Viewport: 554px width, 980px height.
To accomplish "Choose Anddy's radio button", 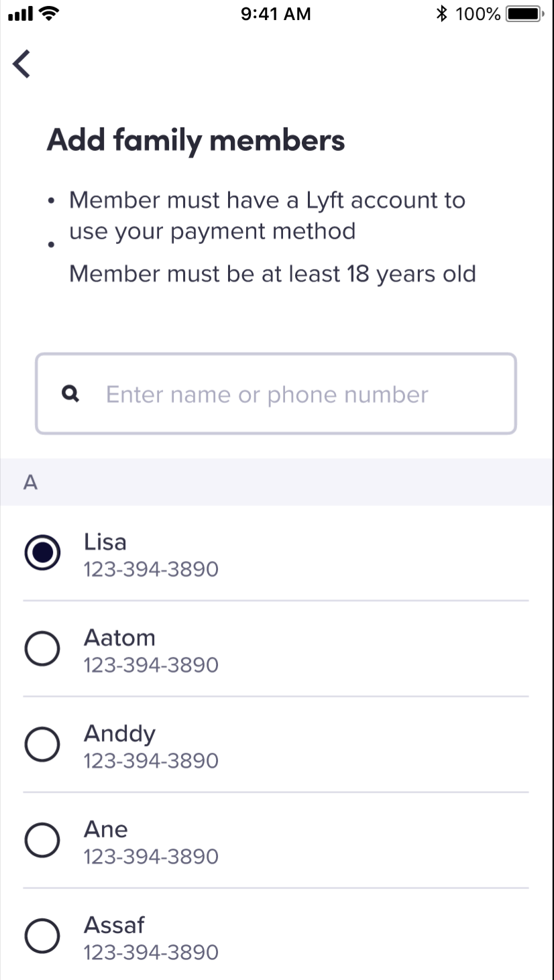I will point(42,745).
